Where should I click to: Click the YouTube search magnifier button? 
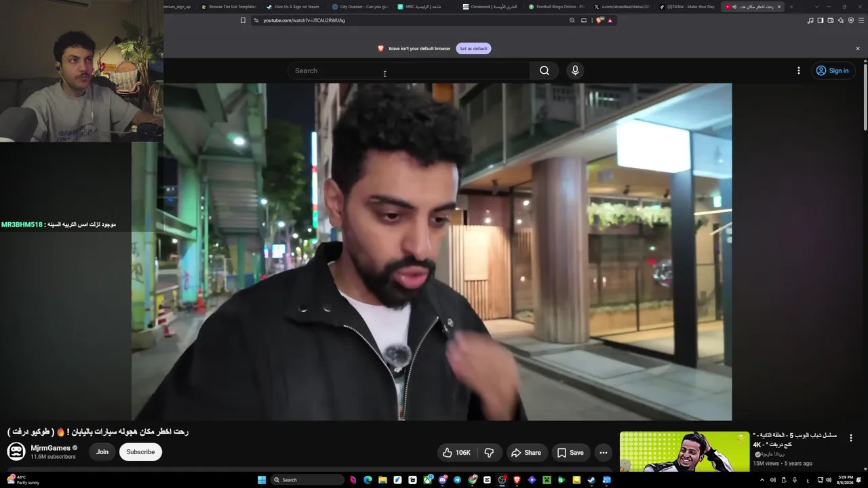[545, 70]
